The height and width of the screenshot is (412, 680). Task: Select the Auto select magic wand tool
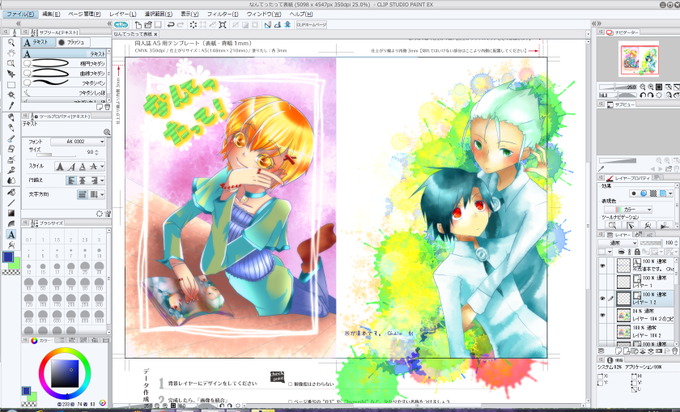click(x=11, y=95)
